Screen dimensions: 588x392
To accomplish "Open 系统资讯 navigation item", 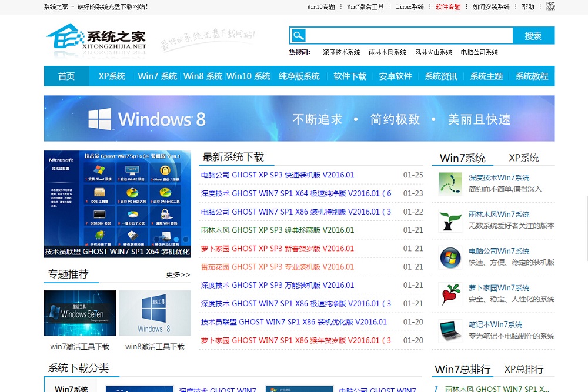I will tap(440, 76).
